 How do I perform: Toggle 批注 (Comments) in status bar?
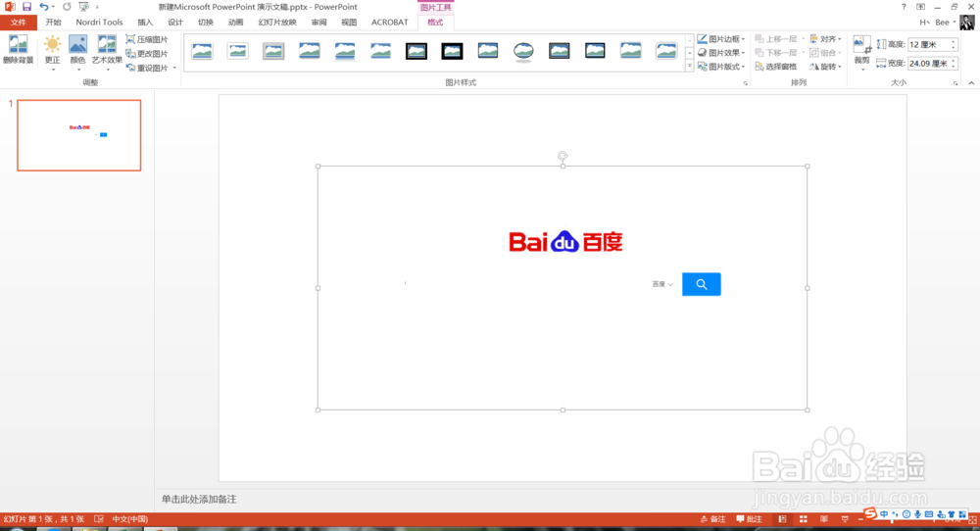750,519
